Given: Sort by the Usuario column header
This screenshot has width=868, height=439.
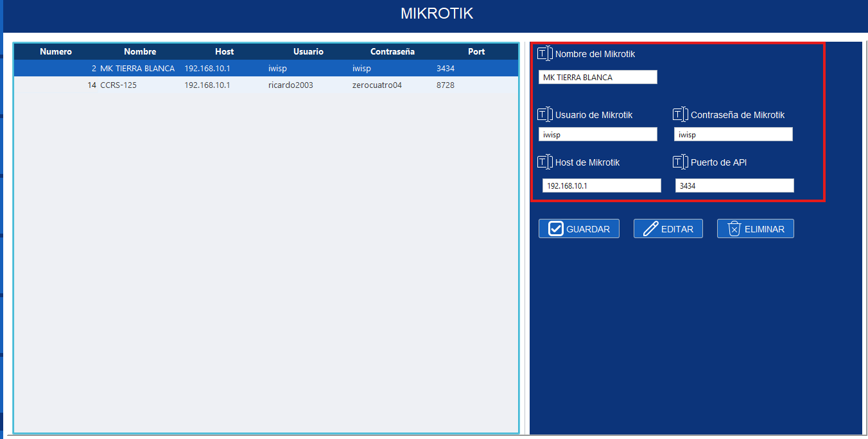Looking at the screenshot, I should (309, 51).
